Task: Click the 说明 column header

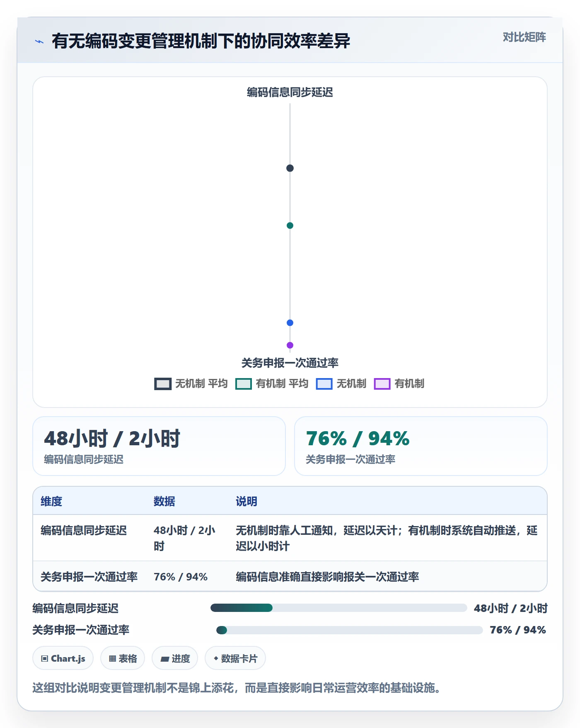Action: pos(247,501)
